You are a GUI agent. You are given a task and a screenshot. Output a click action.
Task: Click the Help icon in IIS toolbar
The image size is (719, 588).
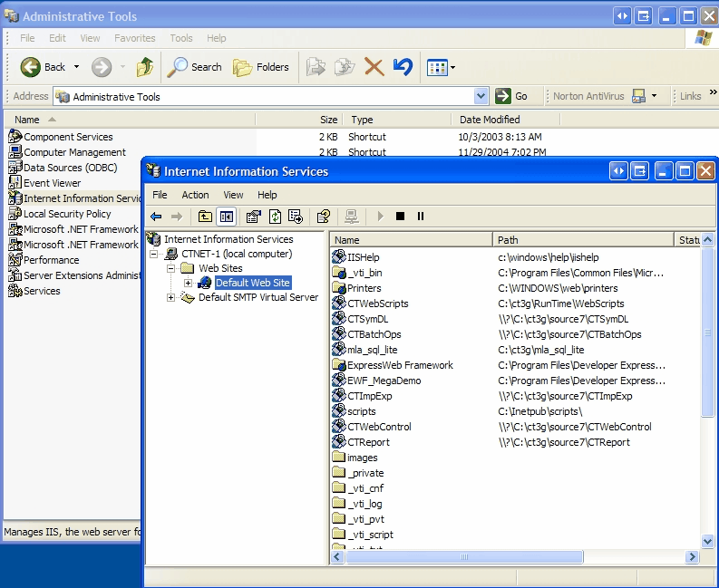click(323, 217)
